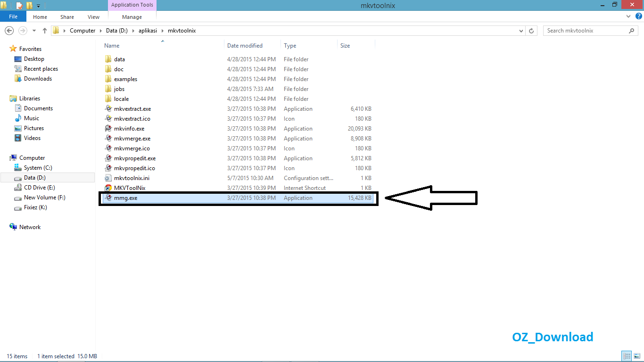Image resolution: width=644 pixels, height=362 pixels.
Task: Select the mkvmerge.exe application icon
Action: point(108,139)
